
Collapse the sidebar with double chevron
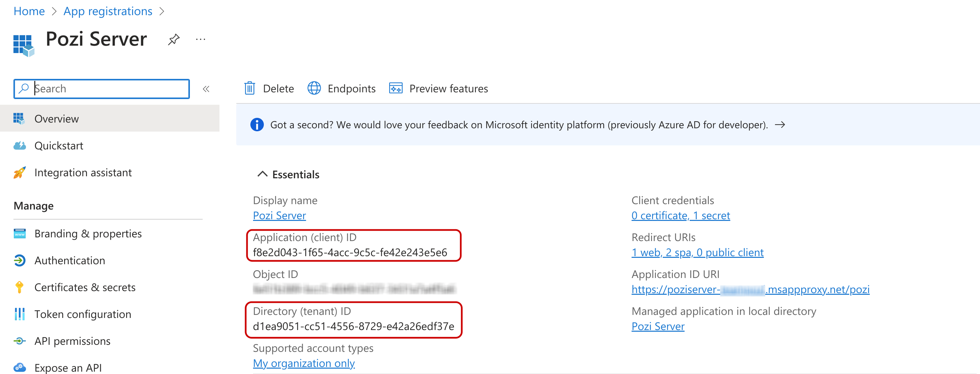coord(206,89)
